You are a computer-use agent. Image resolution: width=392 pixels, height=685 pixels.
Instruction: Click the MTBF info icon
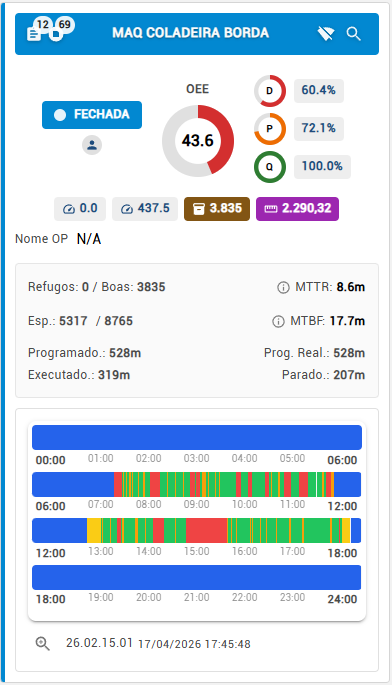[x=278, y=322]
